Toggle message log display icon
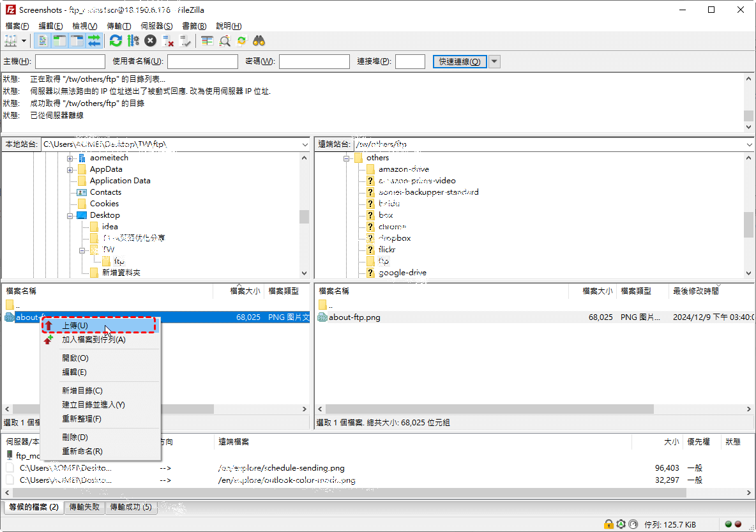The width and height of the screenshot is (756, 532). click(x=42, y=41)
